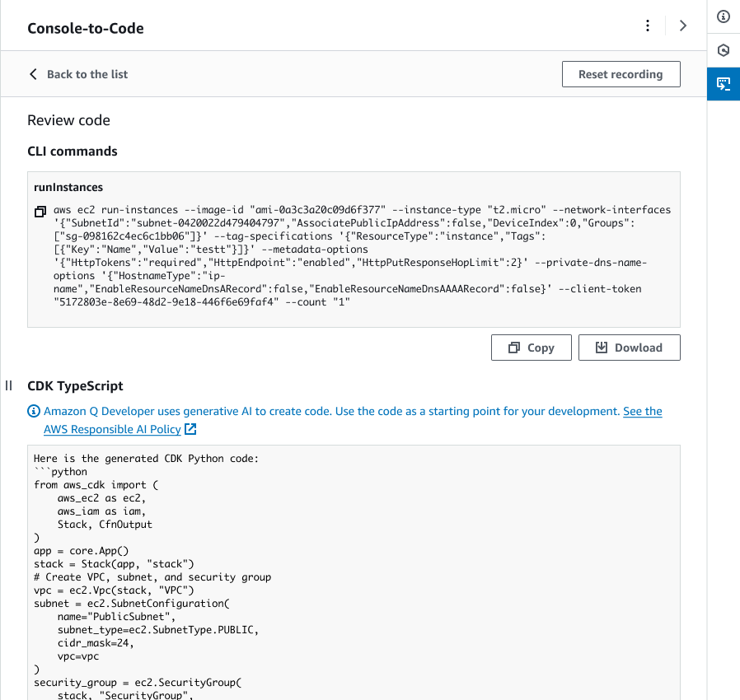
Task: Click the external link icon after AI Policy
Action: coord(190,429)
